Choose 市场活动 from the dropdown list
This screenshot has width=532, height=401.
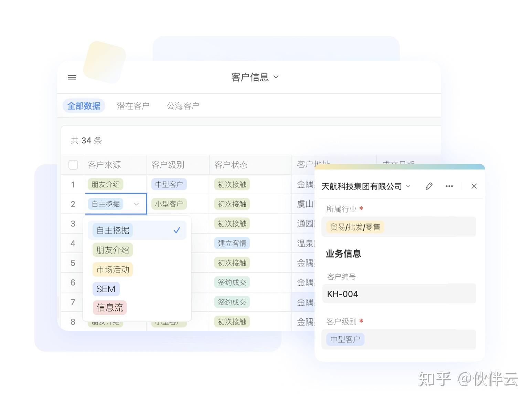(113, 269)
